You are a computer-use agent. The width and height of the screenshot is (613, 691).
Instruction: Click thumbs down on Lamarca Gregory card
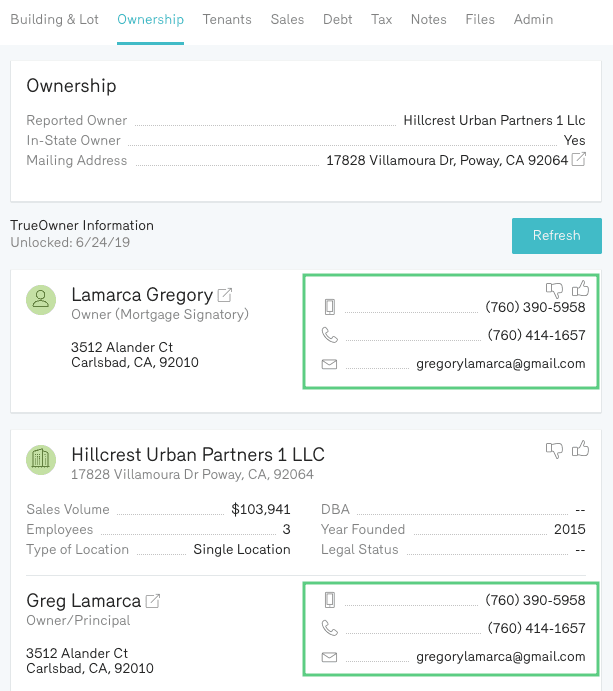(x=555, y=290)
